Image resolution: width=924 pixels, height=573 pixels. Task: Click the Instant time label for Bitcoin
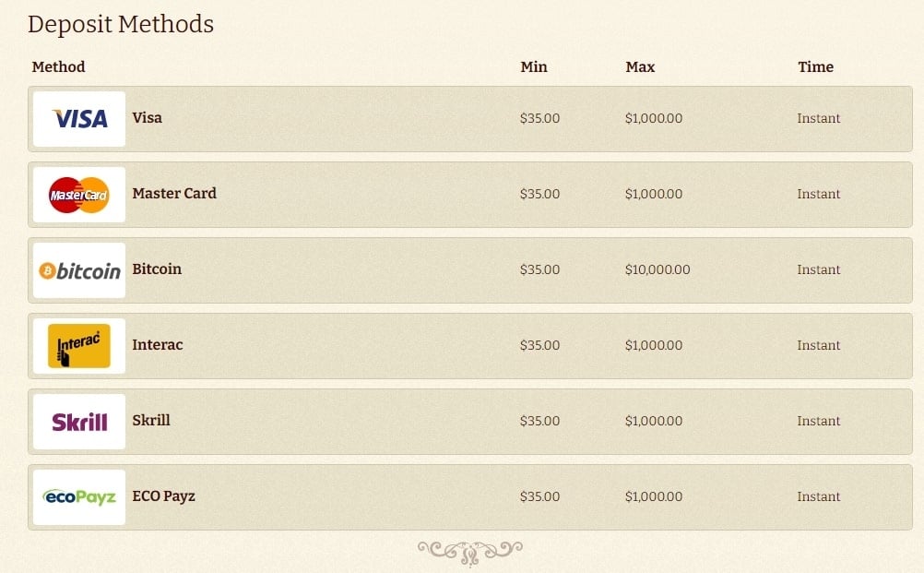pos(818,269)
